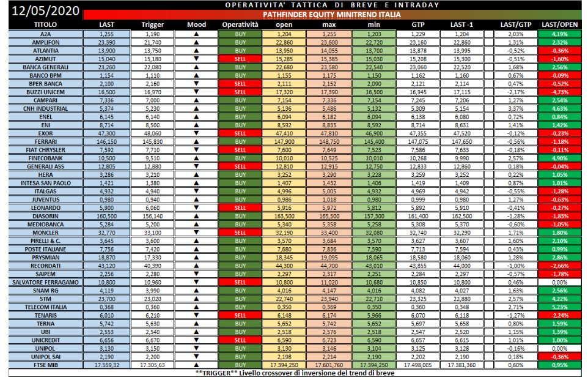Select the BUZZI UNICEM Mood arrow
Image resolution: width=588 pixels, height=380 pixels.
[196, 92]
